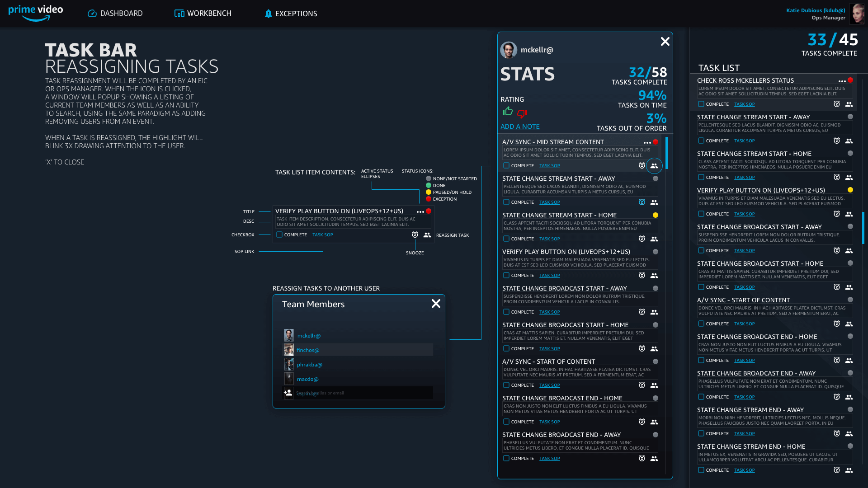This screenshot has width=868, height=488.
Task: Click thumbs up rating icon
Action: pyautogui.click(x=507, y=112)
